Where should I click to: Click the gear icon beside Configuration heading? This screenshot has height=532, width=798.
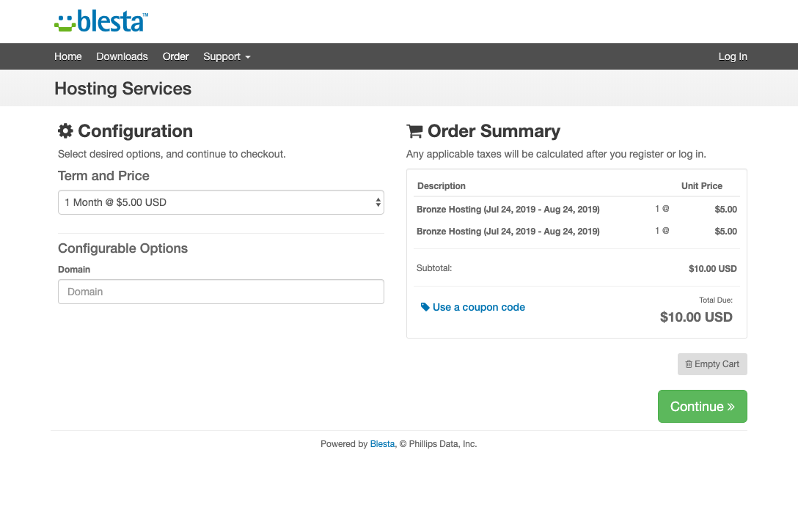(65, 131)
